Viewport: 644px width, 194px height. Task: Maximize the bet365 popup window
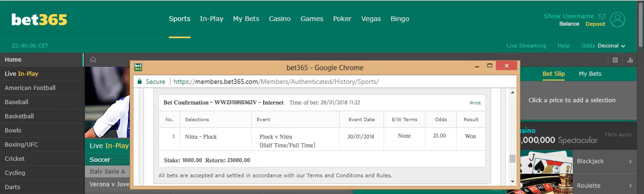[490, 66]
